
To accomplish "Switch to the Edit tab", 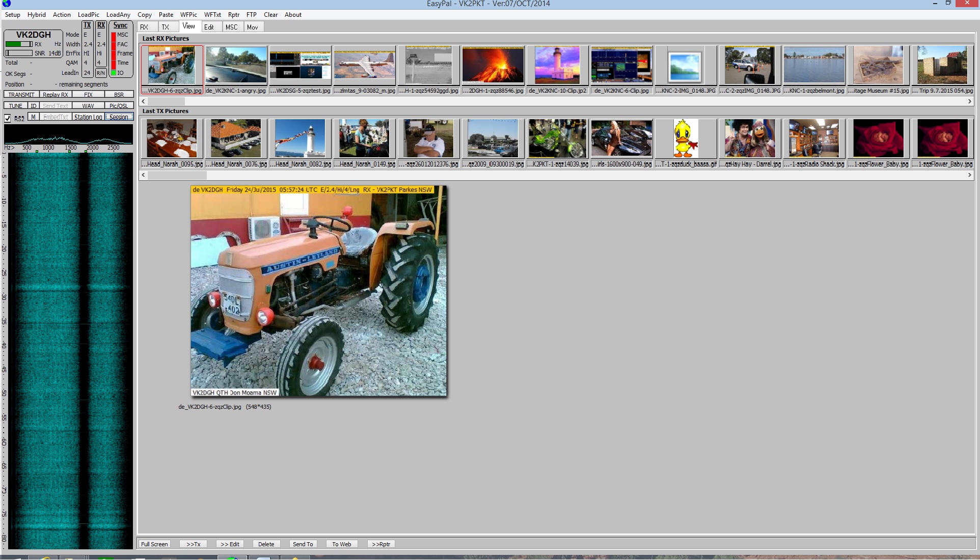I will (209, 27).
